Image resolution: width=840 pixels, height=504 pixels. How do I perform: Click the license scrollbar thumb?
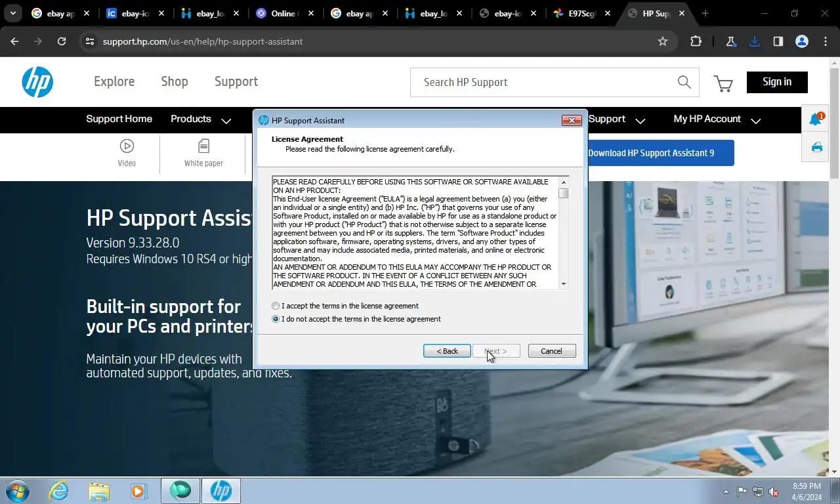pos(564,193)
